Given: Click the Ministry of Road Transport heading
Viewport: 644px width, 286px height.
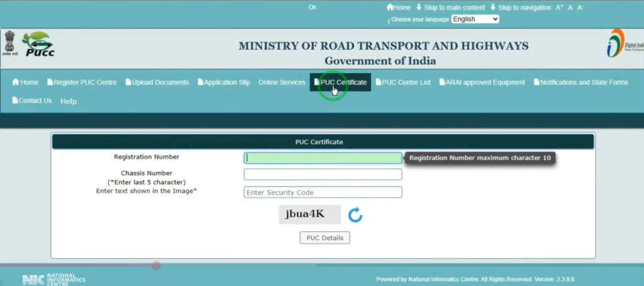Looking at the screenshot, I should pos(384,46).
